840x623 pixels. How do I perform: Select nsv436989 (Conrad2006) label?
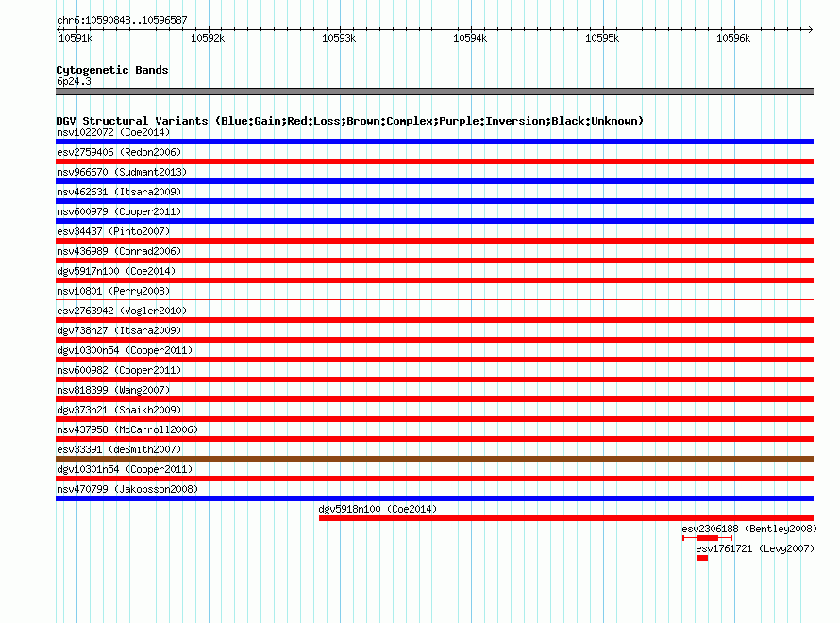pyautogui.click(x=119, y=251)
